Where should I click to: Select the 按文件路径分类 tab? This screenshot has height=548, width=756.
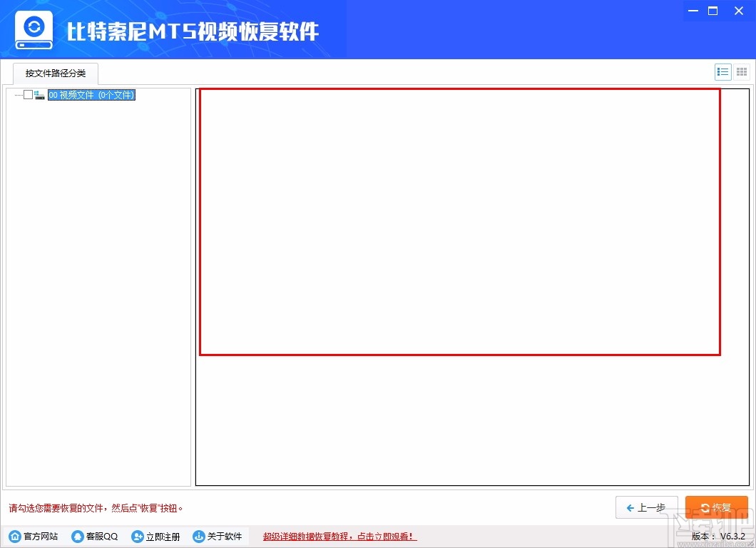point(55,73)
